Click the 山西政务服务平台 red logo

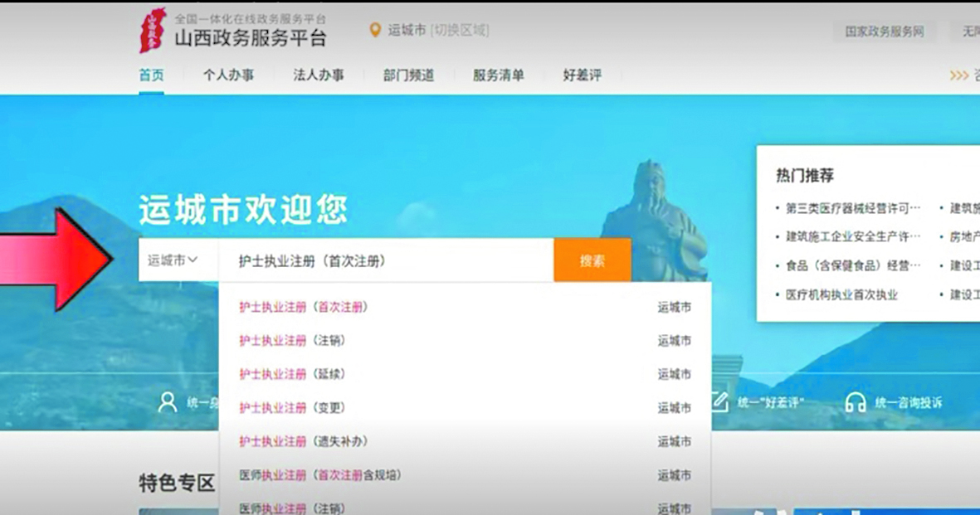click(153, 31)
